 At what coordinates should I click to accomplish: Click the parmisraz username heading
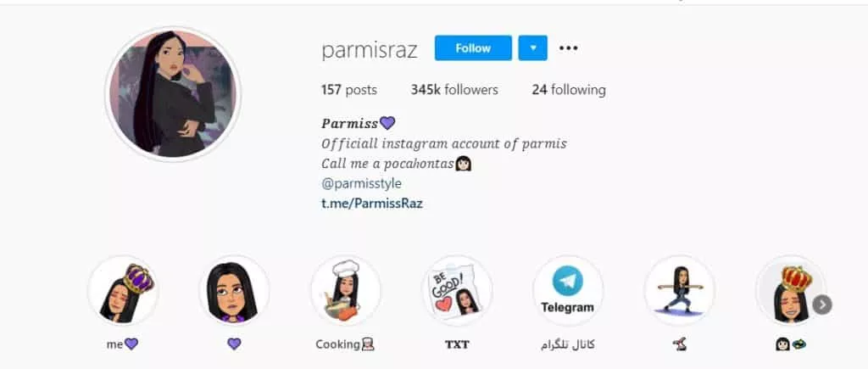[x=370, y=50]
